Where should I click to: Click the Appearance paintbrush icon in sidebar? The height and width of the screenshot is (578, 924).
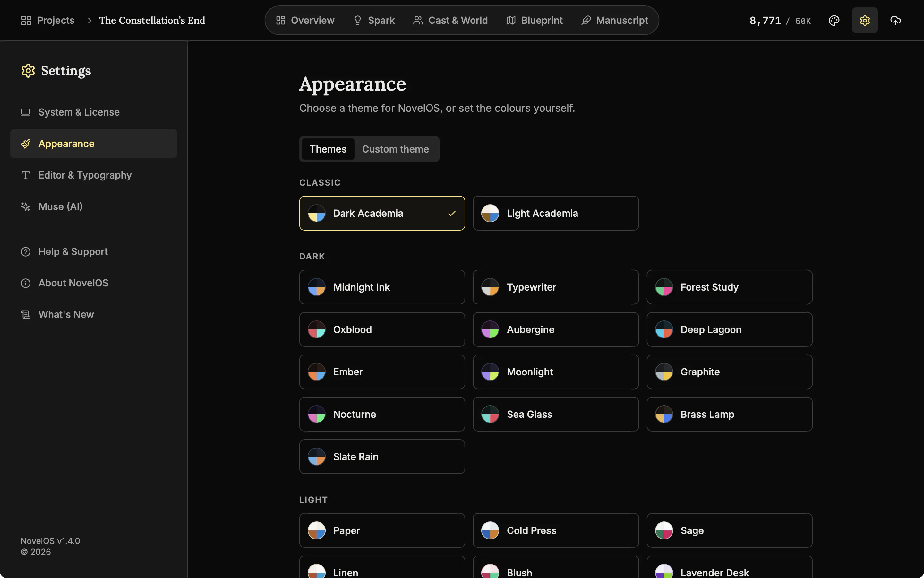tap(26, 144)
